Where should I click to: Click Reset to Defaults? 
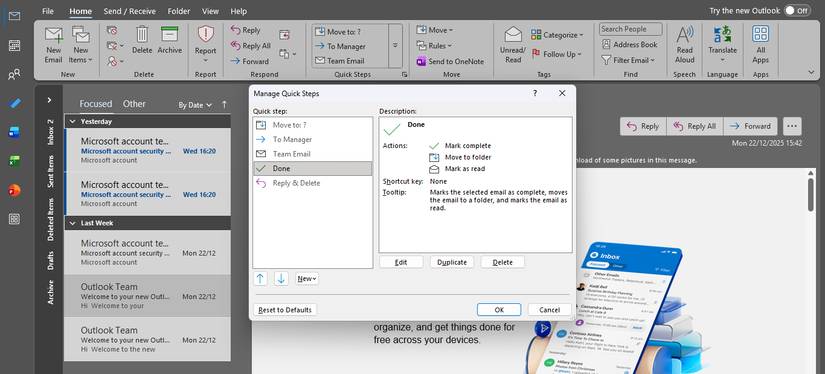tap(285, 310)
